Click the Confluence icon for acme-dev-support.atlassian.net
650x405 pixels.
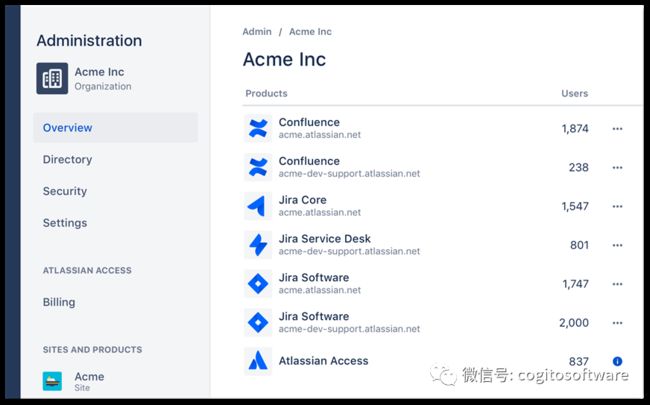258,167
